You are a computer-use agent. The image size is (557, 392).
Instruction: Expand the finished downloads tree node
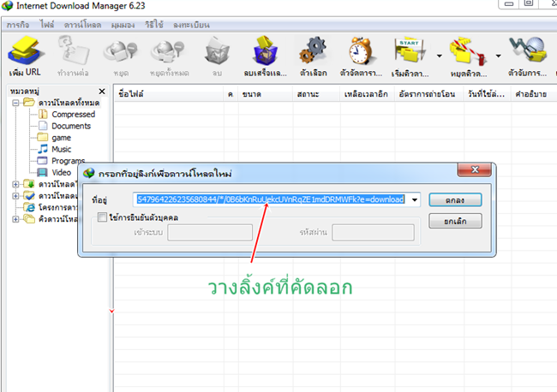pos(15,196)
